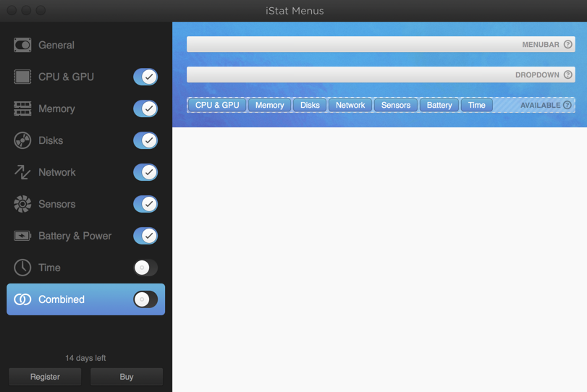Turn off the Sensors switch

pos(145,204)
